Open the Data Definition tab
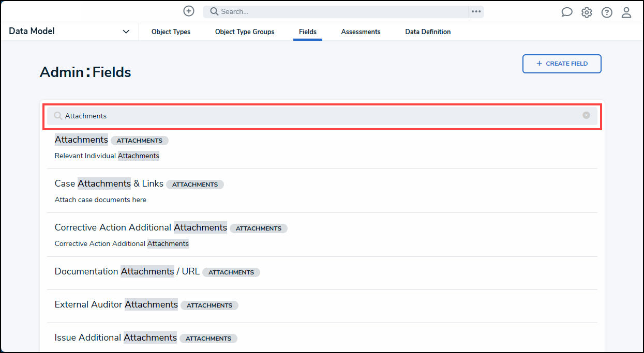Screen dimensions: 644x353 tap(428, 32)
